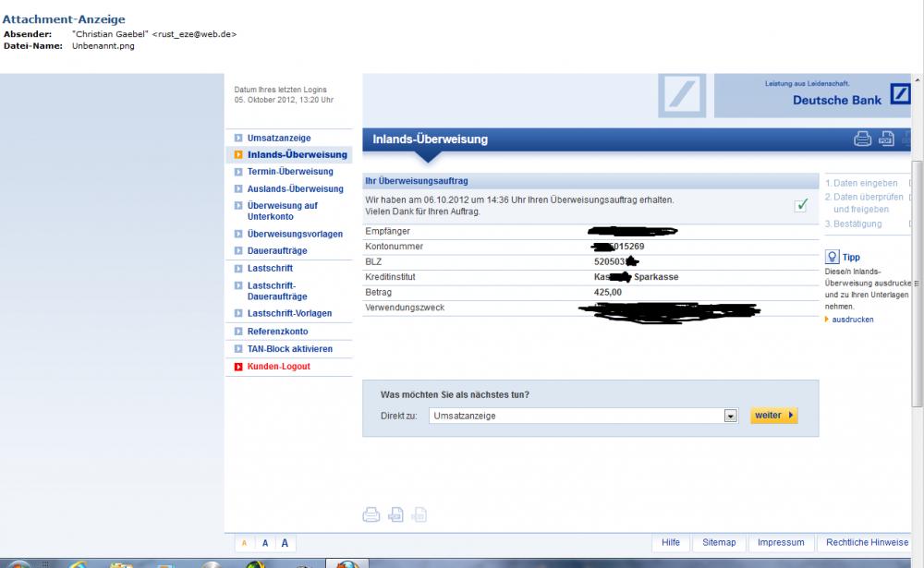Select Termin-Überweisung in the sidebar menu

289,171
